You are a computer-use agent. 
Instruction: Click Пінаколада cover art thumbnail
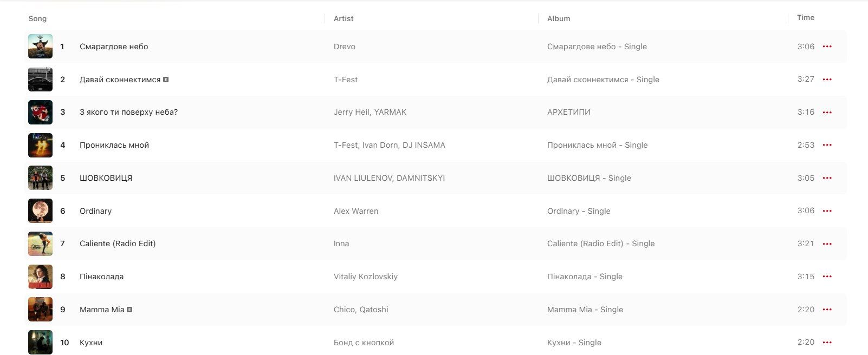click(41, 277)
